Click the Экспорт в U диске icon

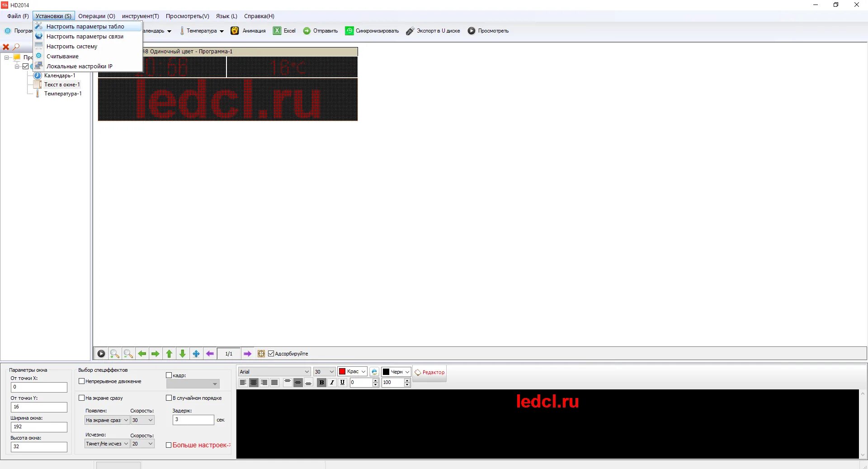tap(410, 31)
